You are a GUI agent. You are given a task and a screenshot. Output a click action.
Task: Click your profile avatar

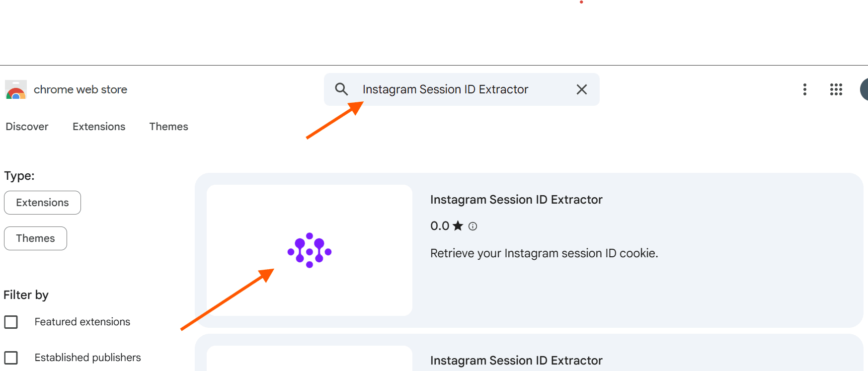click(x=866, y=89)
